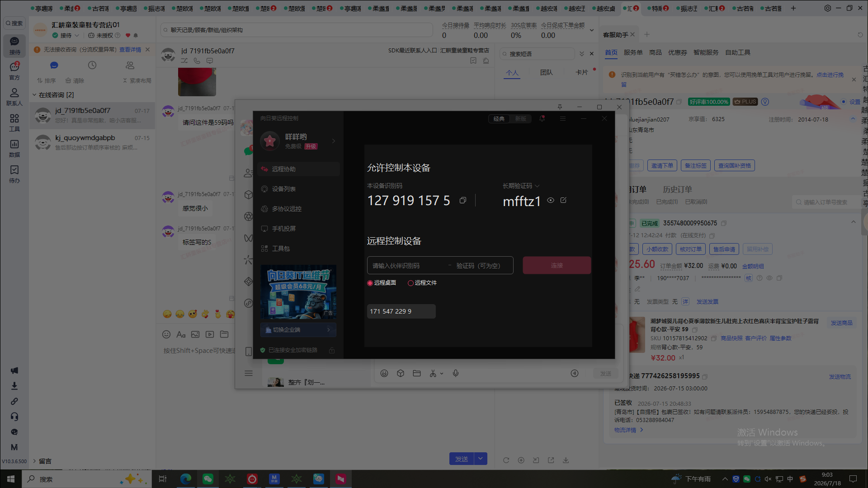Open settings gear in top tab bar
This screenshot has width=868, height=488.
[828, 8]
